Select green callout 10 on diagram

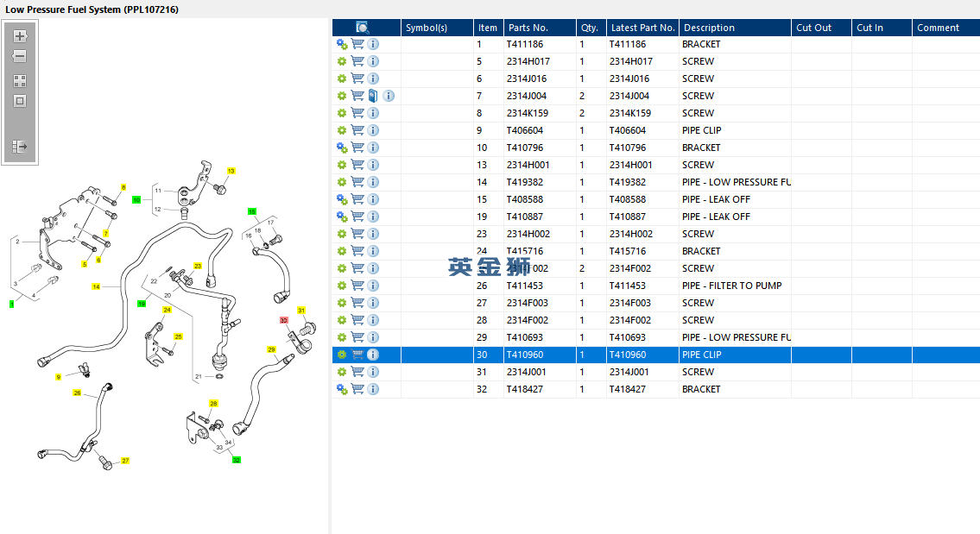tap(136, 200)
